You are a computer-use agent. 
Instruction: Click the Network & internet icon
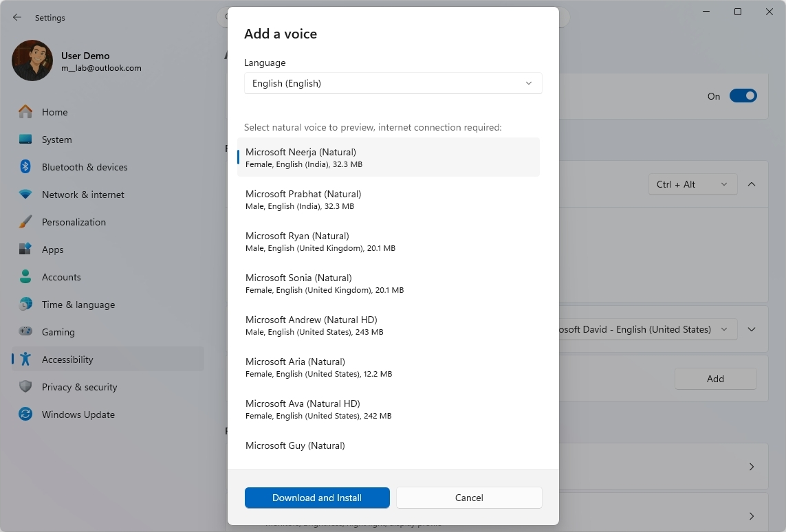24,195
